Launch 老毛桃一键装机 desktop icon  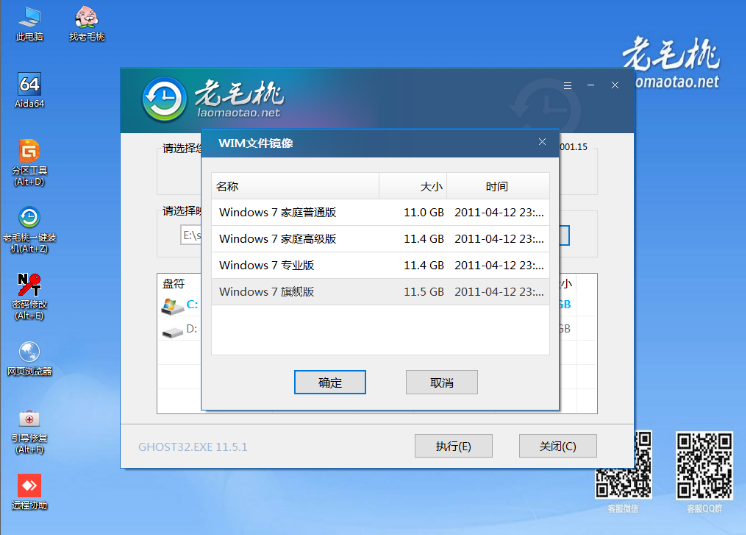coord(29,230)
